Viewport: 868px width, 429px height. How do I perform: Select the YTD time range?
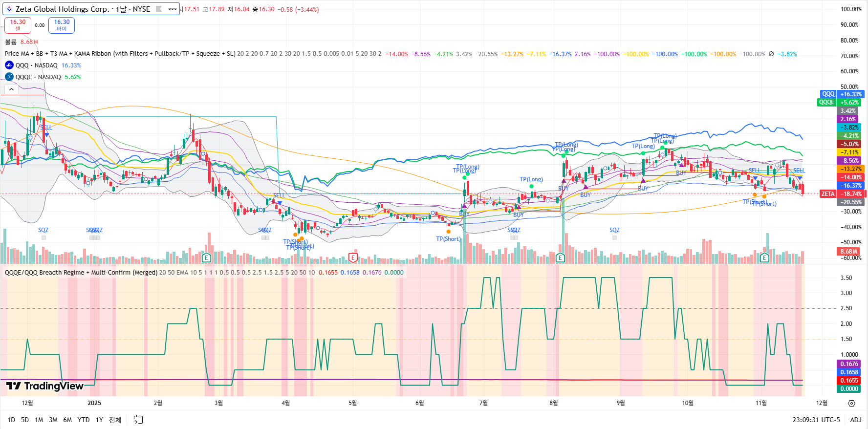(84, 420)
